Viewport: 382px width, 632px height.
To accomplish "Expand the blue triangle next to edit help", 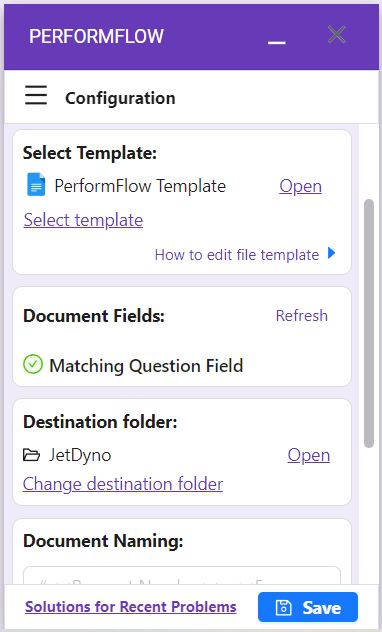I will (x=332, y=254).
